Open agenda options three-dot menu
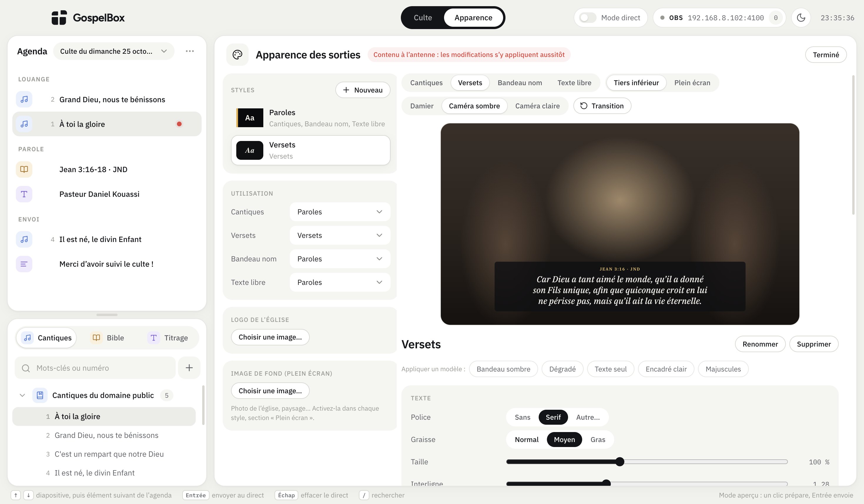This screenshot has width=864, height=504. pos(190,51)
